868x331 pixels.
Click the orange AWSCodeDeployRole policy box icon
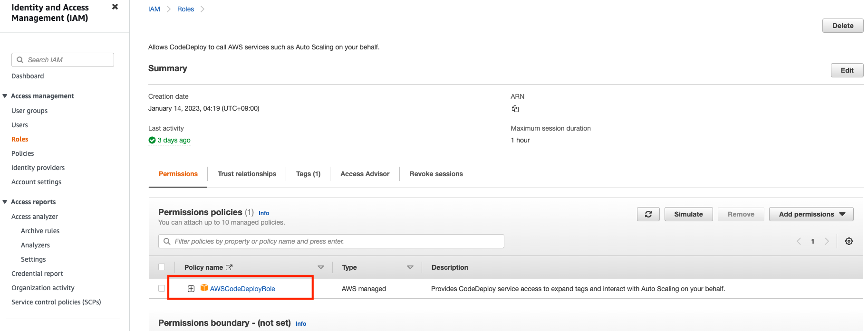point(204,288)
